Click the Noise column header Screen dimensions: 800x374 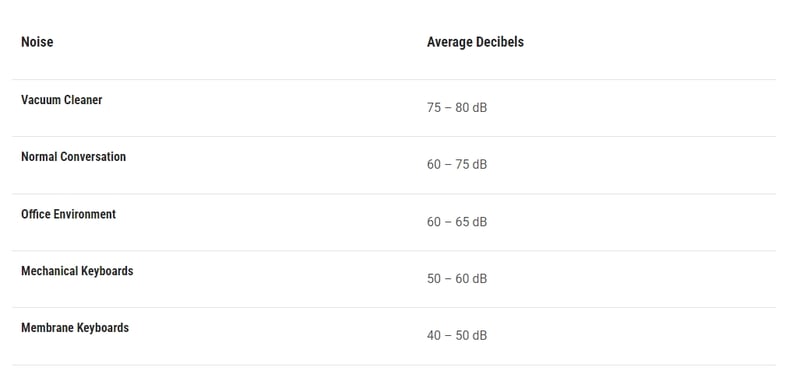(37, 42)
